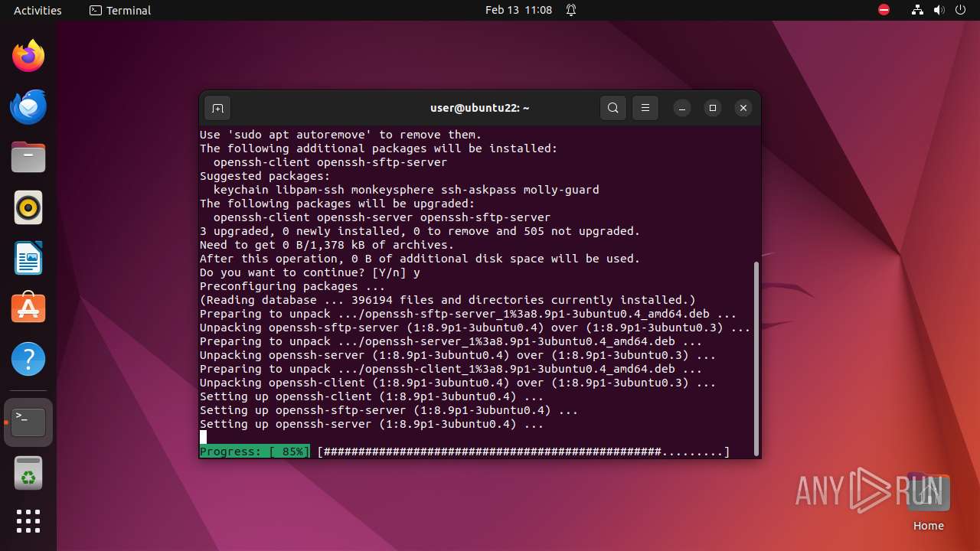980x551 pixels.
Task: Open the notification bell in top bar
Action: point(571,10)
